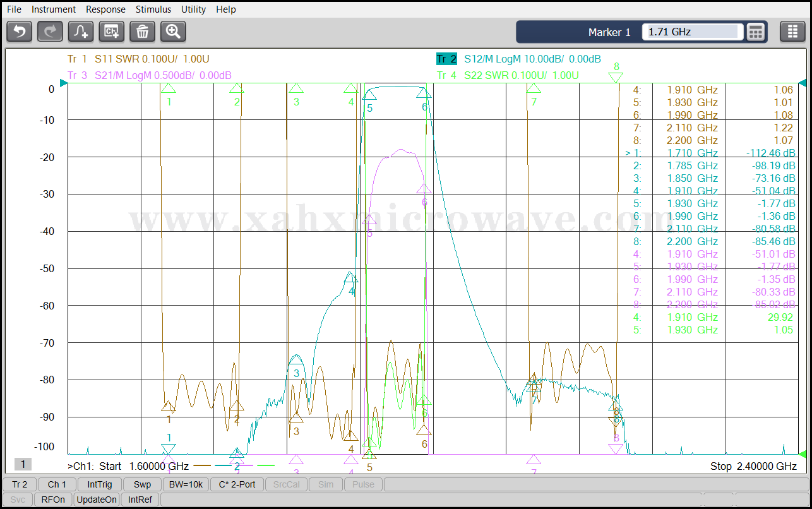Click the Undo arrow icon
Viewport: 812px width, 509px height.
coord(20,32)
